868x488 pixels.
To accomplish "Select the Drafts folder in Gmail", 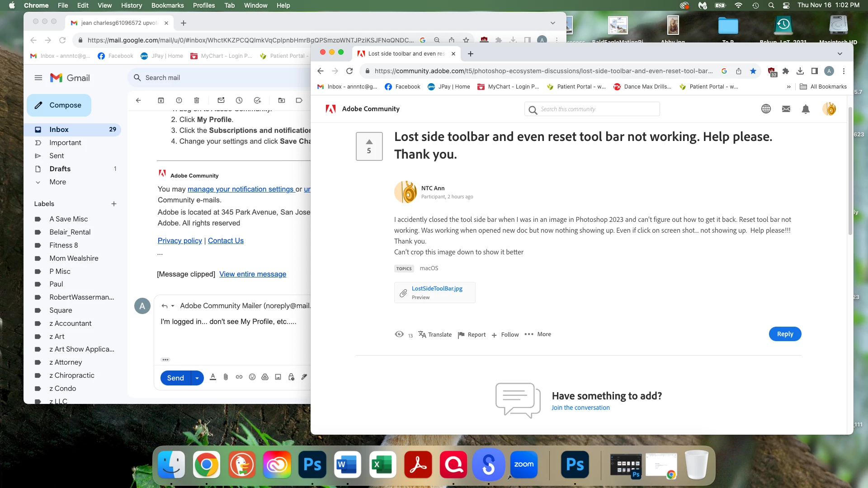I will click(x=60, y=169).
